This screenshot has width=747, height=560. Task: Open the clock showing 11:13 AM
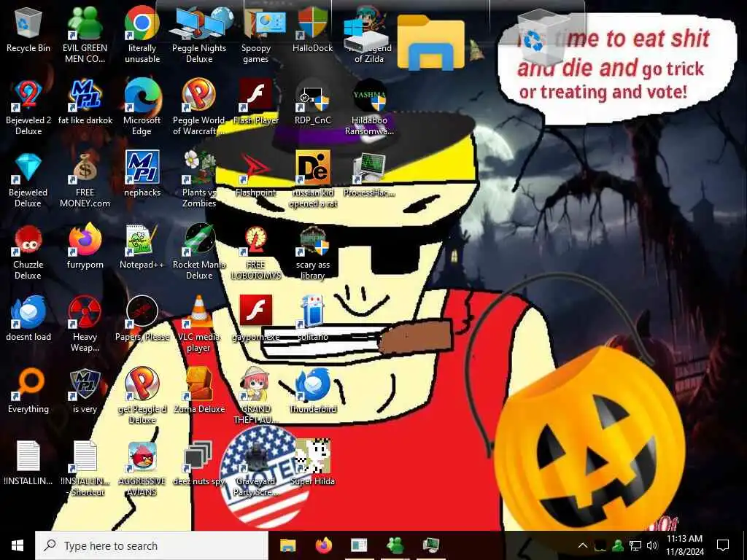684,545
